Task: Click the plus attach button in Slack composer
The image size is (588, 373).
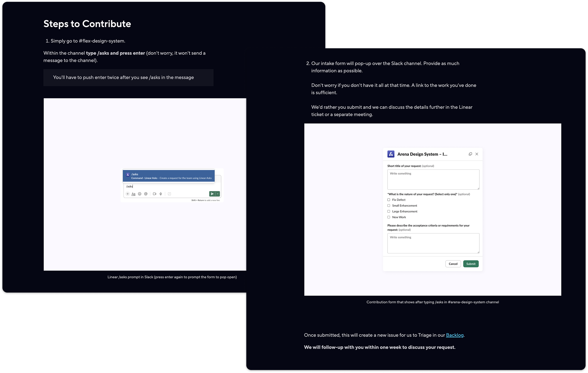Action: click(127, 194)
